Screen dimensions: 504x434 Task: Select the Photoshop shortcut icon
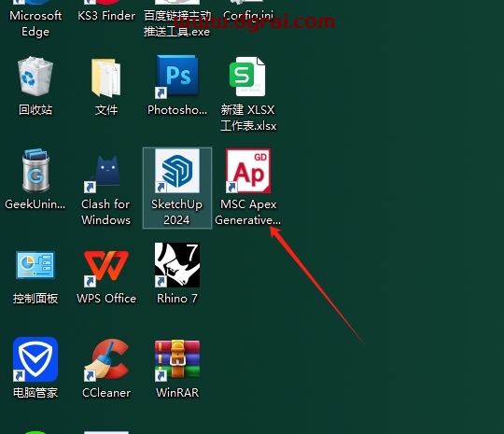(176, 76)
